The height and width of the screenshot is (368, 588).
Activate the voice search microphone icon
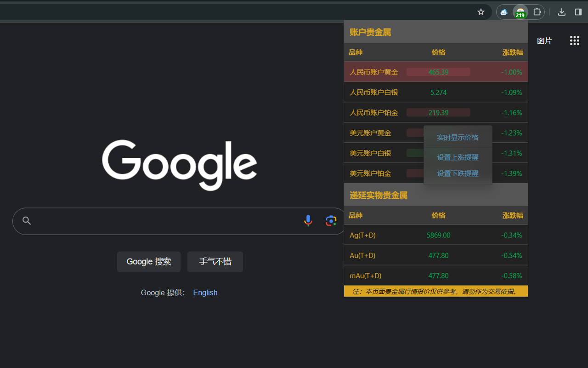tap(308, 221)
